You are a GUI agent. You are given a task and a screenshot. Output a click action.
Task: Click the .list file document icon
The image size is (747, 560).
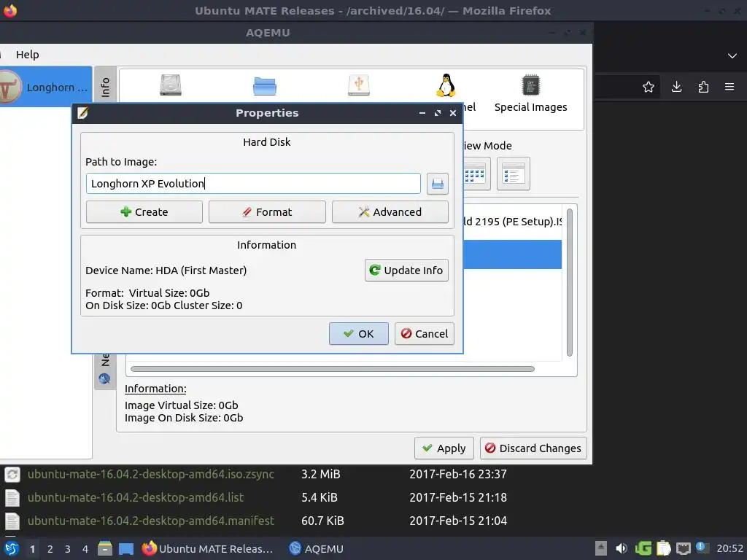coord(12,497)
